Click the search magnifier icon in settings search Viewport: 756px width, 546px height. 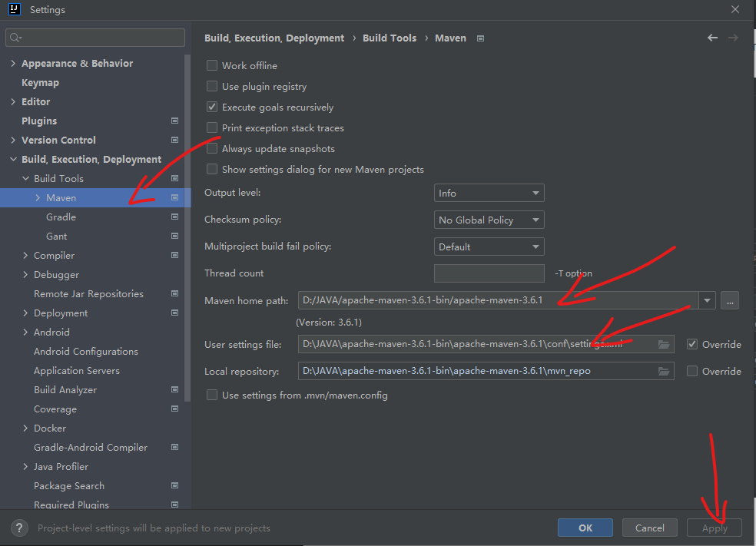click(15, 38)
